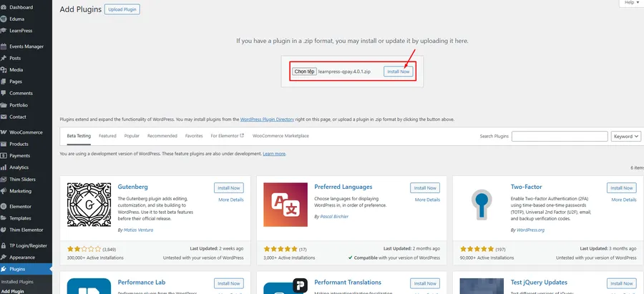This screenshot has width=644, height=294.
Task: Click the Analytics sidebar icon
Action: coord(4,167)
